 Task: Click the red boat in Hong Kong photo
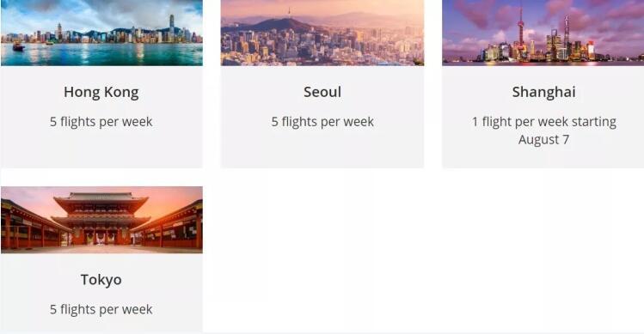(x=18, y=46)
